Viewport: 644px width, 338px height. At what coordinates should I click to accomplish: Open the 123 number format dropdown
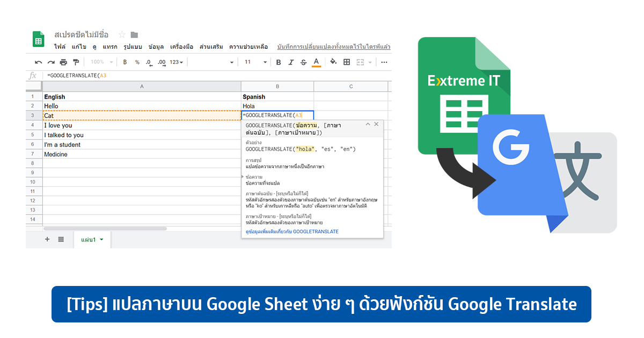click(177, 62)
